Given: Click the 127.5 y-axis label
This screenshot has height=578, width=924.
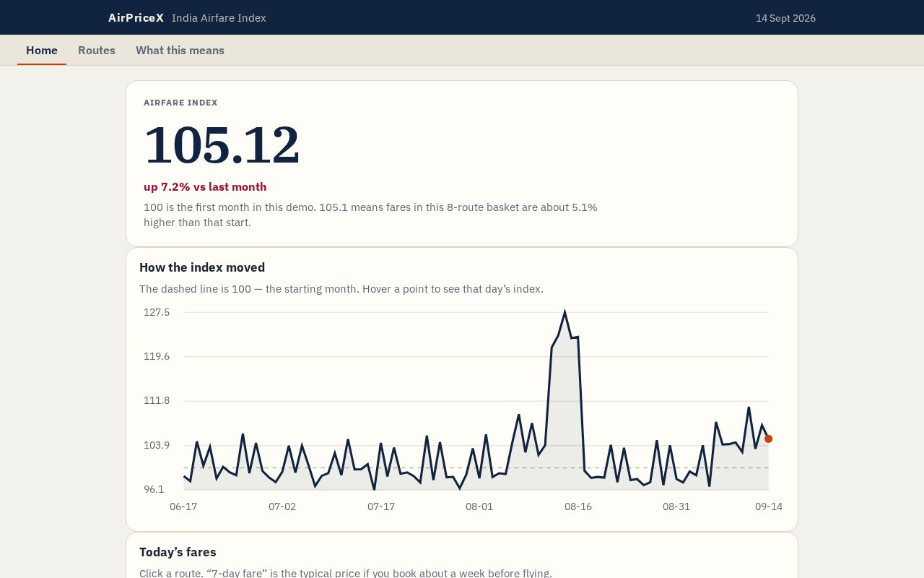Looking at the screenshot, I should (157, 312).
